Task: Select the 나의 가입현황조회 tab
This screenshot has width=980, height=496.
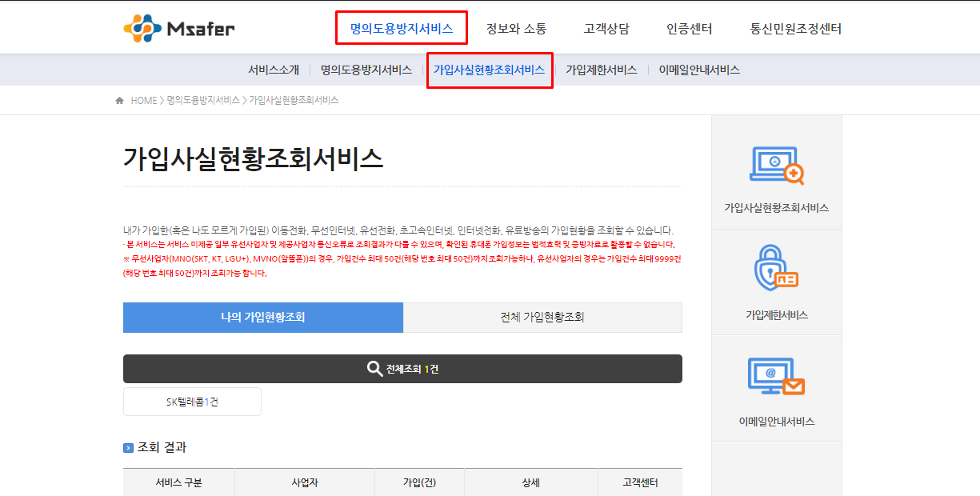Action: [262, 317]
